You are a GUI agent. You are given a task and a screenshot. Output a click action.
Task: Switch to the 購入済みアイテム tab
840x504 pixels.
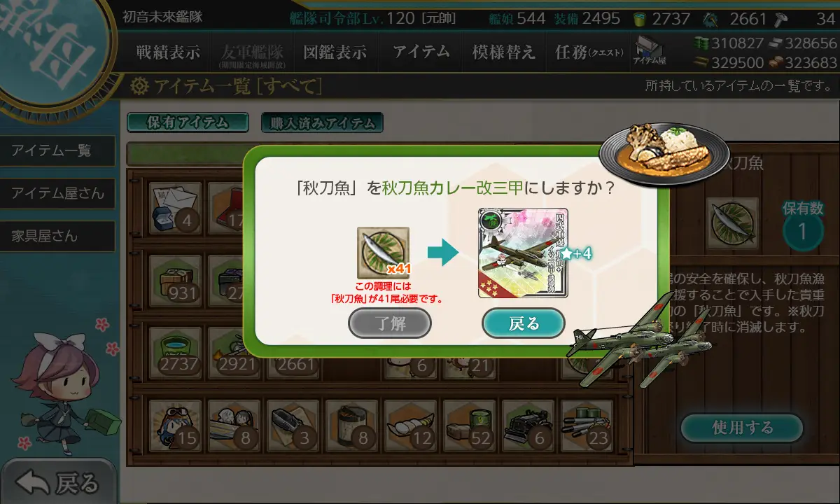pos(322,123)
